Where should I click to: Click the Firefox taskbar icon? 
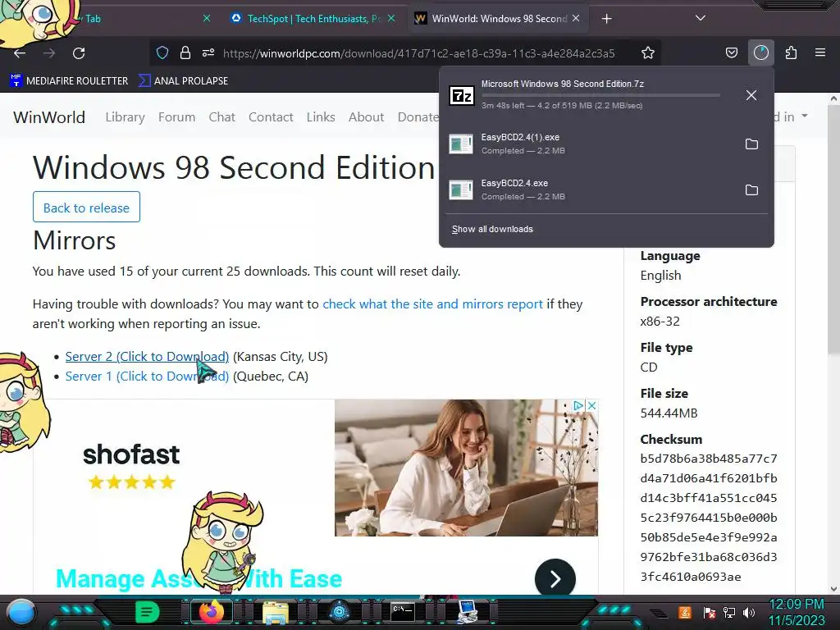tap(212, 612)
